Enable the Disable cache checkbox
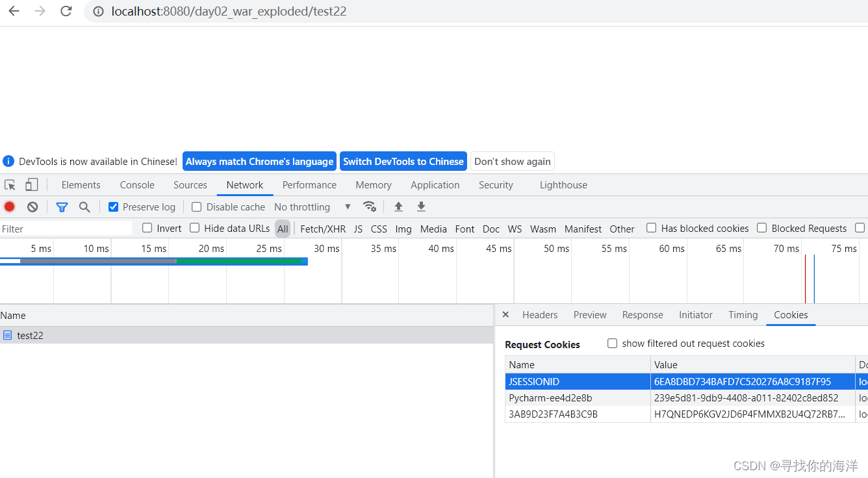 [197, 207]
